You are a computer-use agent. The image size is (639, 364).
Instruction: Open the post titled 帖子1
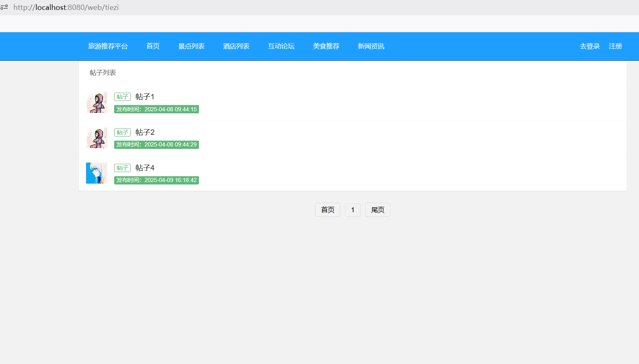click(x=145, y=97)
